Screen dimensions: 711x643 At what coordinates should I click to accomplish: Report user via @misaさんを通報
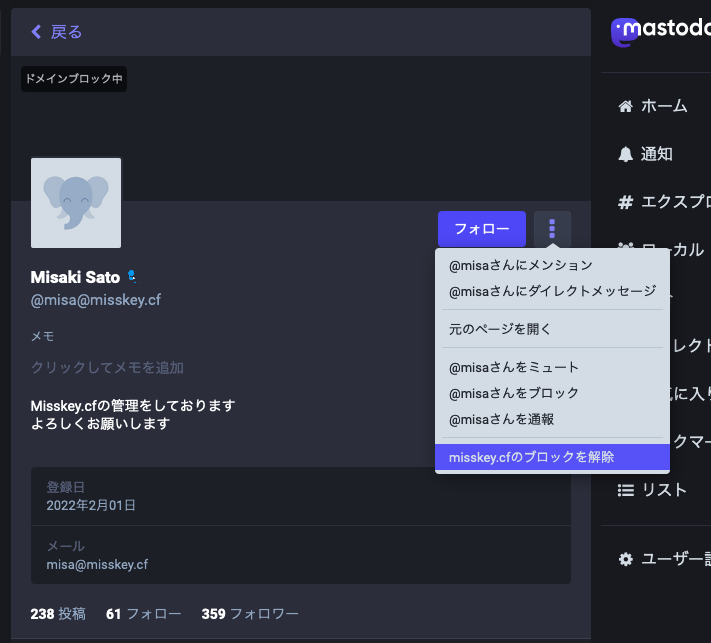tap(501, 419)
